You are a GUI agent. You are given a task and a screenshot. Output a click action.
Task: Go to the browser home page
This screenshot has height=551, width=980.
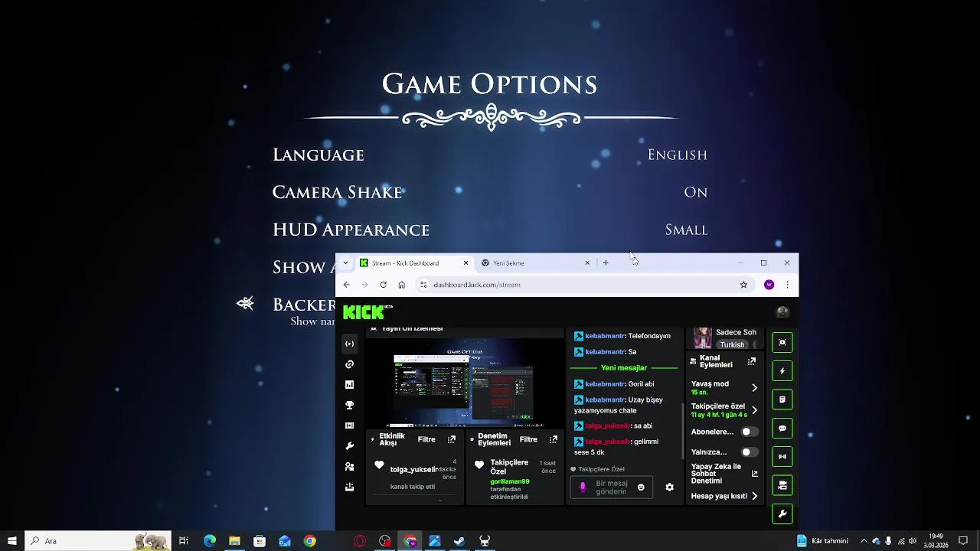401,285
